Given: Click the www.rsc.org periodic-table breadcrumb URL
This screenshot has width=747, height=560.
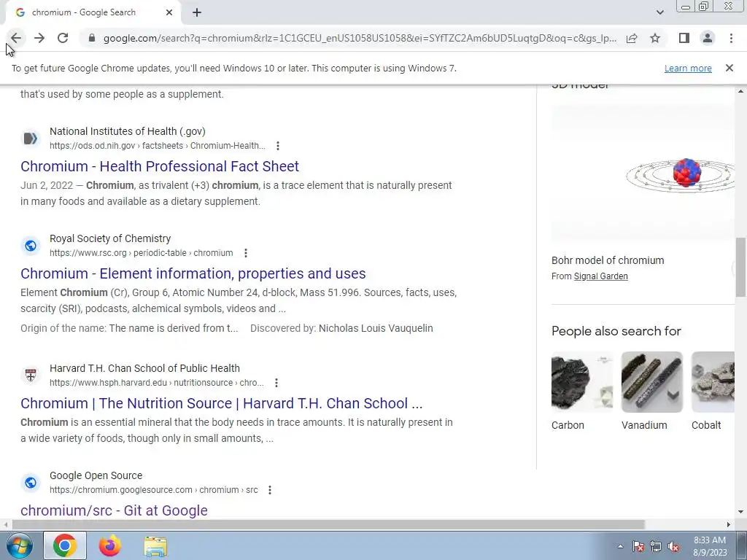Looking at the screenshot, I should coord(141,253).
